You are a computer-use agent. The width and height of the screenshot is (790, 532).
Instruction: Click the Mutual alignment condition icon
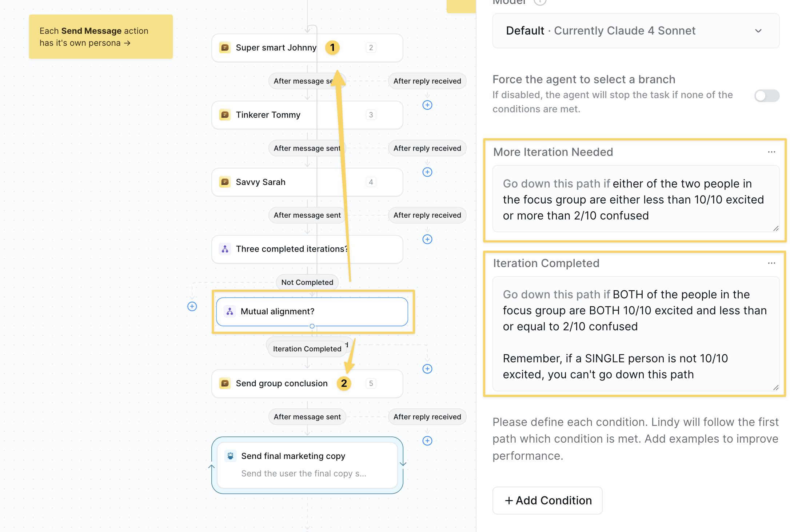pos(230,311)
